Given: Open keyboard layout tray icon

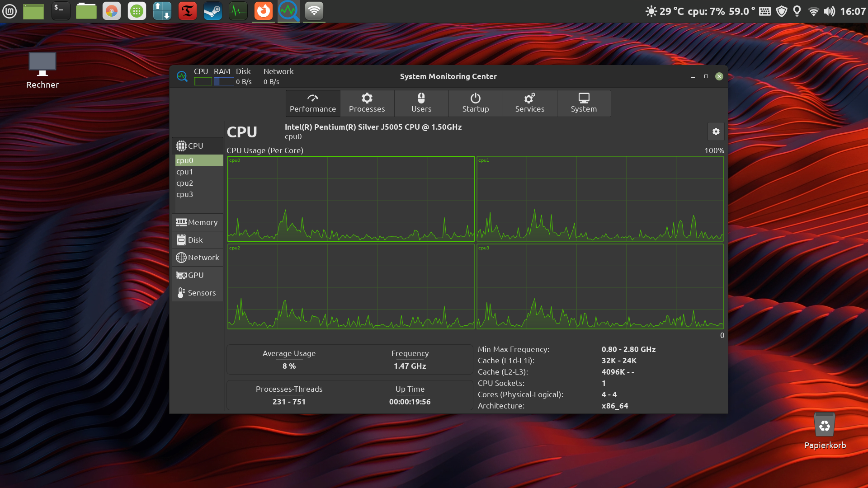Looking at the screenshot, I should pyautogui.click(x=765, y=11).
